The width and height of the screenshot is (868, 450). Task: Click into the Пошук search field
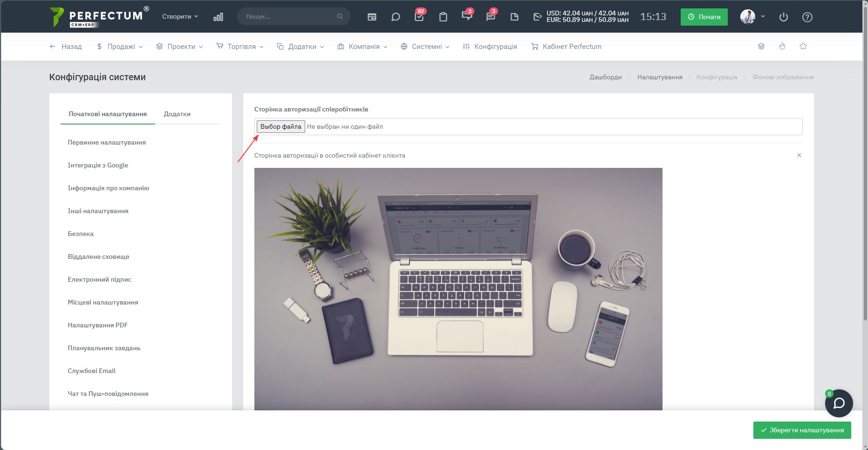point(294,16)
